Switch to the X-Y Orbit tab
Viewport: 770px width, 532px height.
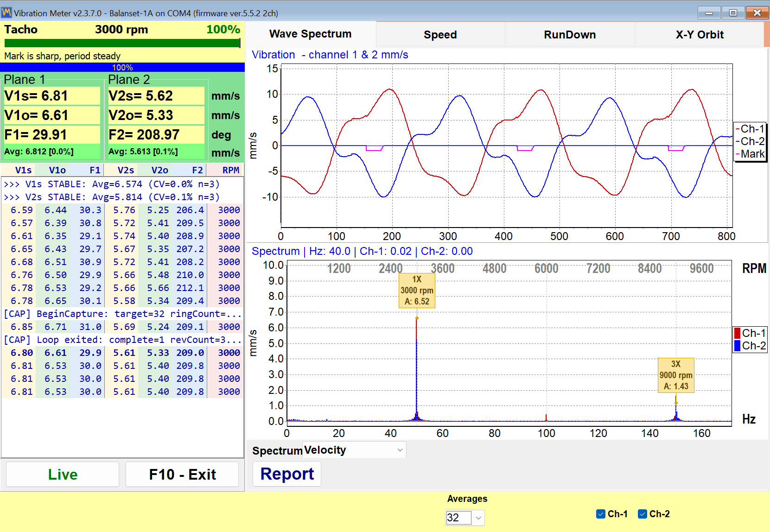coord(699,35)
